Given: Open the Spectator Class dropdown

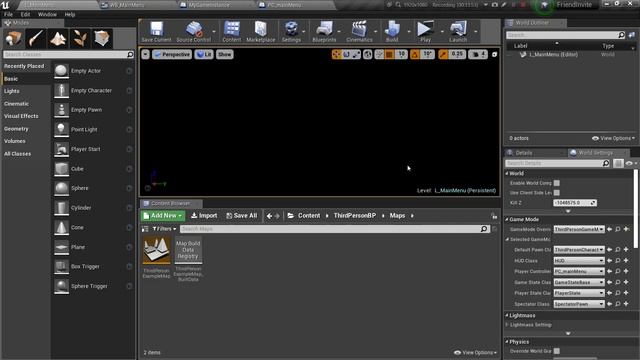Looking at the screenshot, I should (x=579, y=304).
